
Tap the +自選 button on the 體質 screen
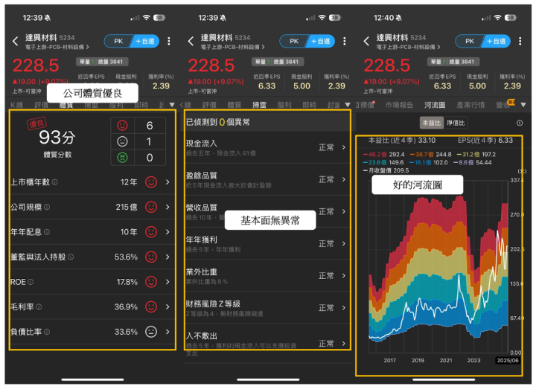(x=145, y=42)
